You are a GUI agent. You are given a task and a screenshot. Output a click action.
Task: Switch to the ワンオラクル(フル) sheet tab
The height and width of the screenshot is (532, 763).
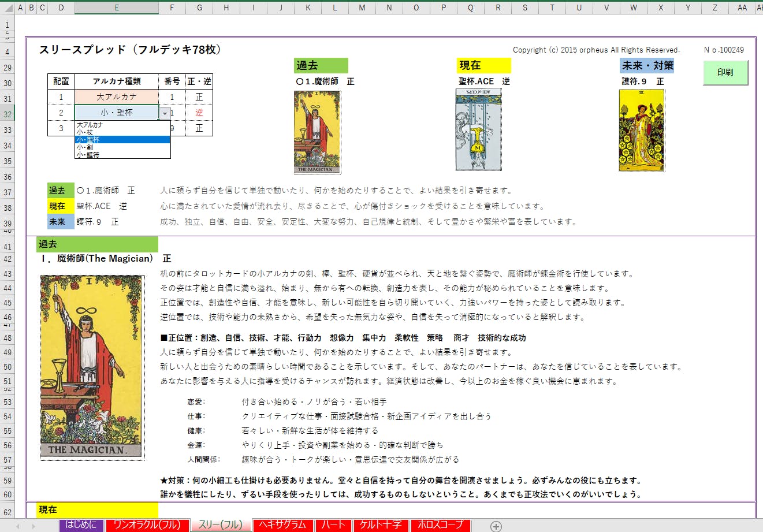(x=147, y=524)
